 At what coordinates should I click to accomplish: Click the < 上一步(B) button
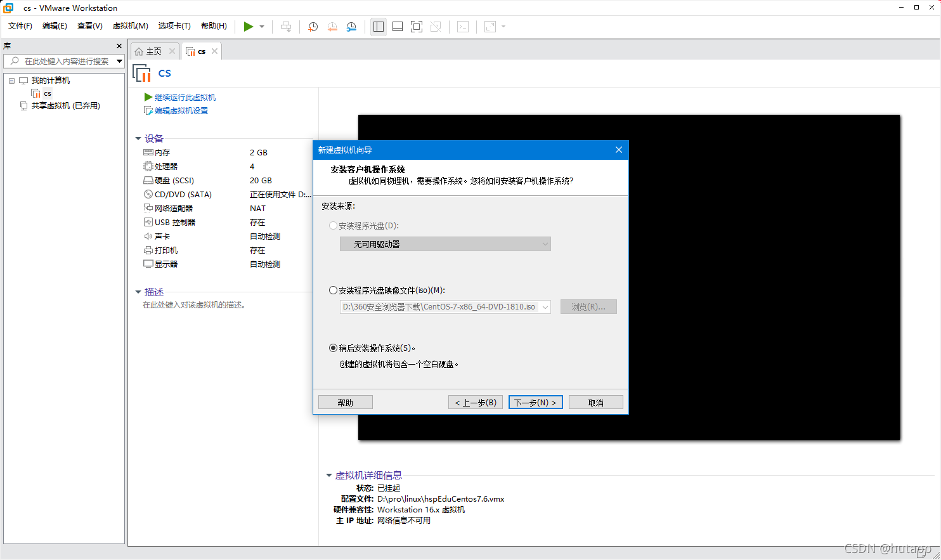(476, 403)
